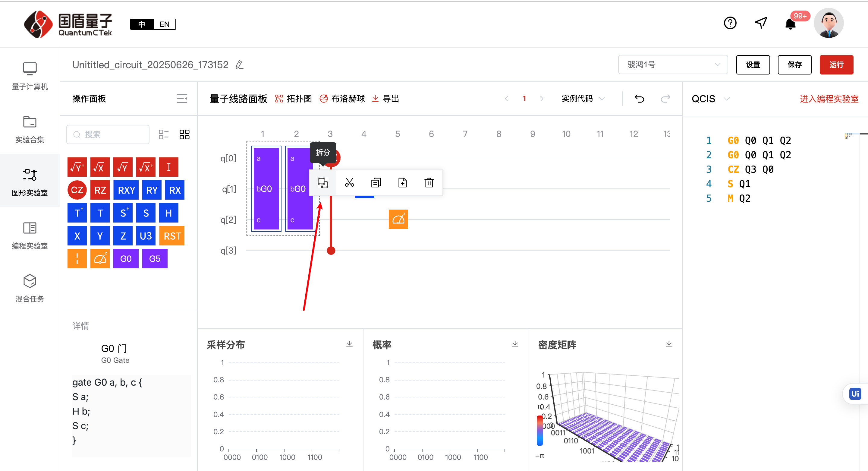This screenshot has width=868, height=471.
Task: Select the RZ gate
Action: pos(100,190)
